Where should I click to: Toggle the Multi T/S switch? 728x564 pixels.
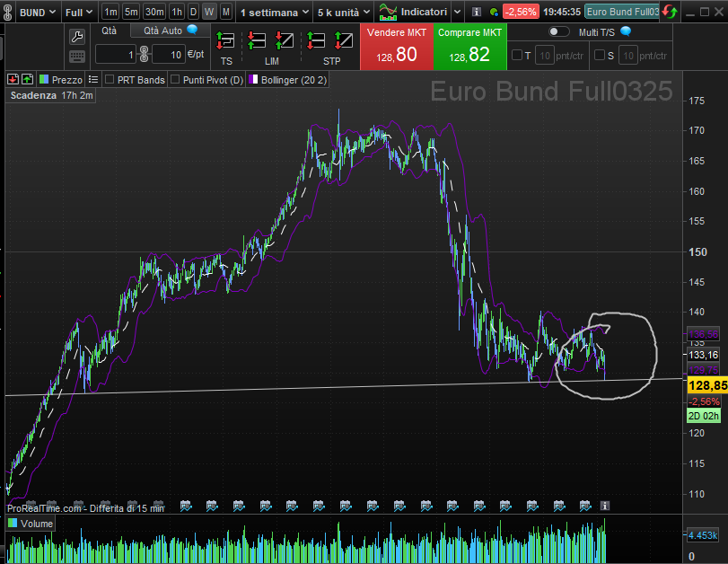click(558, 31)
